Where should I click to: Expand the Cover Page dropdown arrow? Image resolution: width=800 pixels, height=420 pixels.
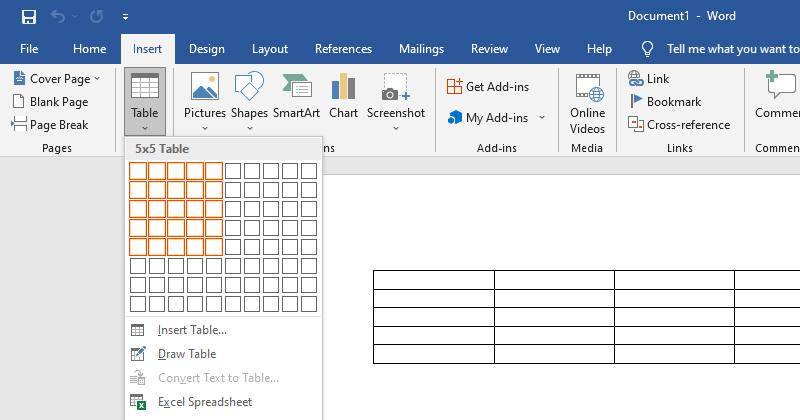97,79
